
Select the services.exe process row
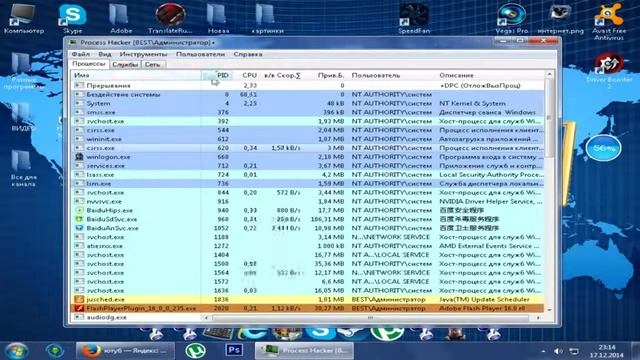click(308, 166)
